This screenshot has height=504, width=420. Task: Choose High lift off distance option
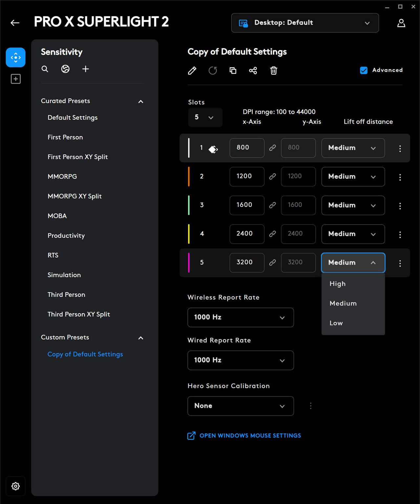(x=353, y=284)
